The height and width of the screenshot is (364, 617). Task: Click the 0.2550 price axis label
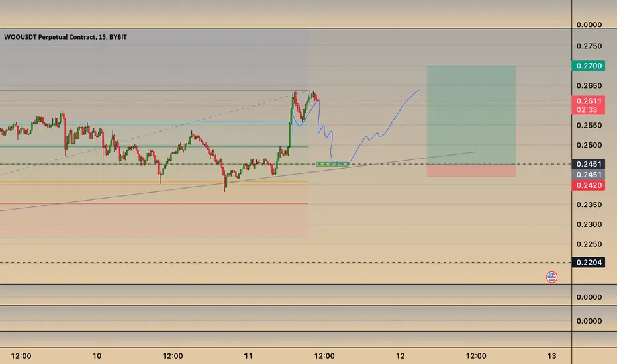[x=589, y=126]
